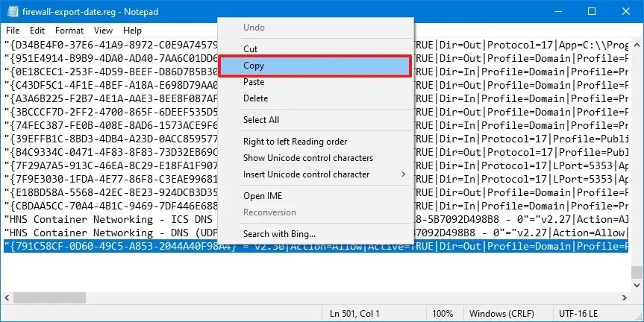Choose Open IME from the context menu
The height and width of the screenshot is (322, 644).
click(316, 196)
